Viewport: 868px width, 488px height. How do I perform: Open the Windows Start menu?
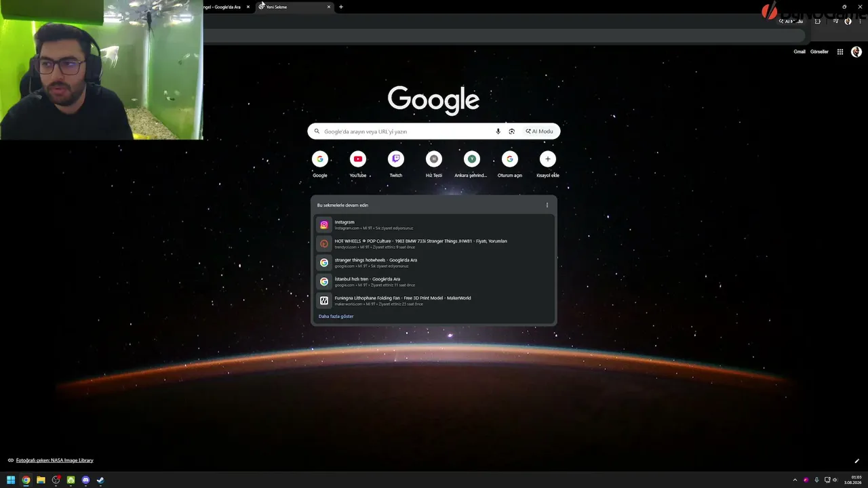click(x=11, y=480)
